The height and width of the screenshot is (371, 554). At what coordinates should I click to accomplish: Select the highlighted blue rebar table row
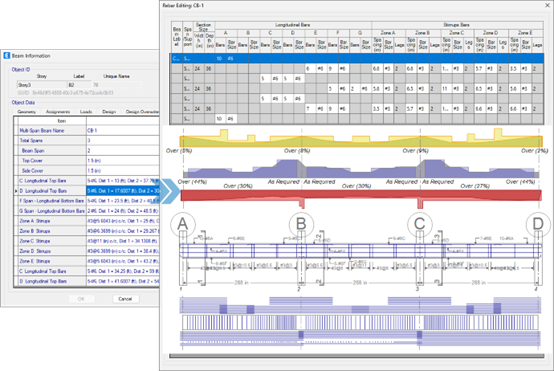tap(357, 58)
